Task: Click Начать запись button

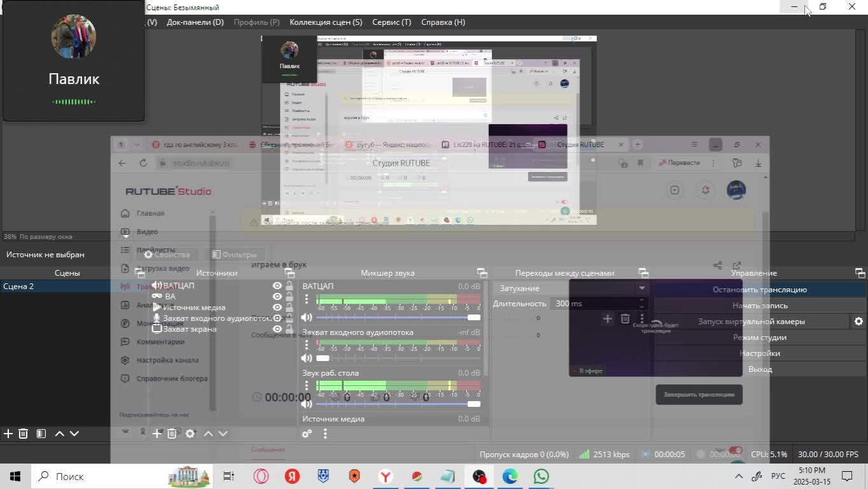Action: (x=760, y=306)
